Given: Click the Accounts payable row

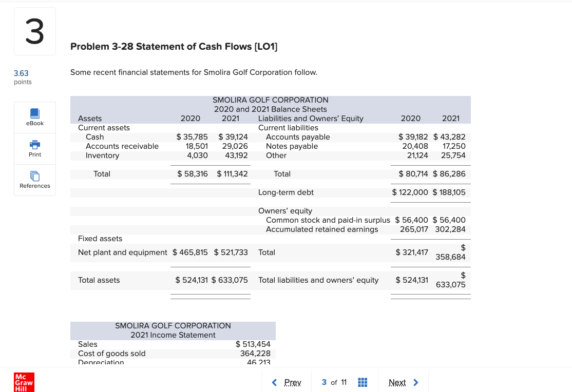Looking at the screenshot, I should (x=298, y=137).
